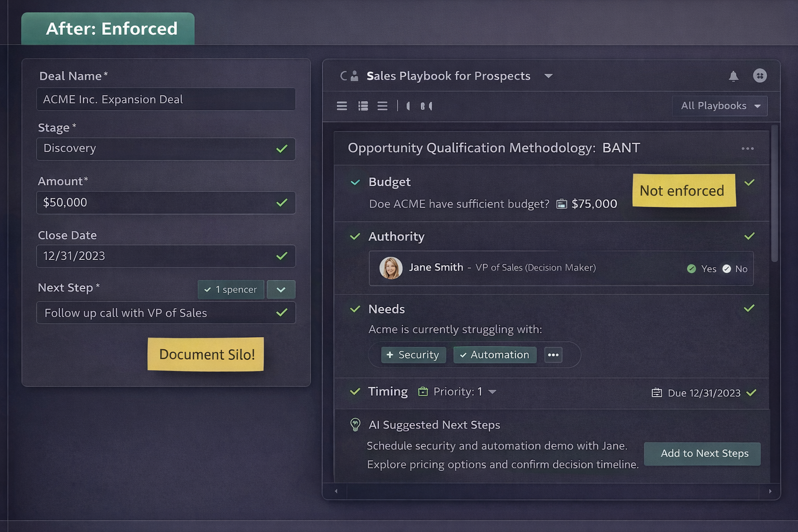Expand the Priority: 1 dropdown
Viewport: 798px width, 532px height.
(492, 392)
